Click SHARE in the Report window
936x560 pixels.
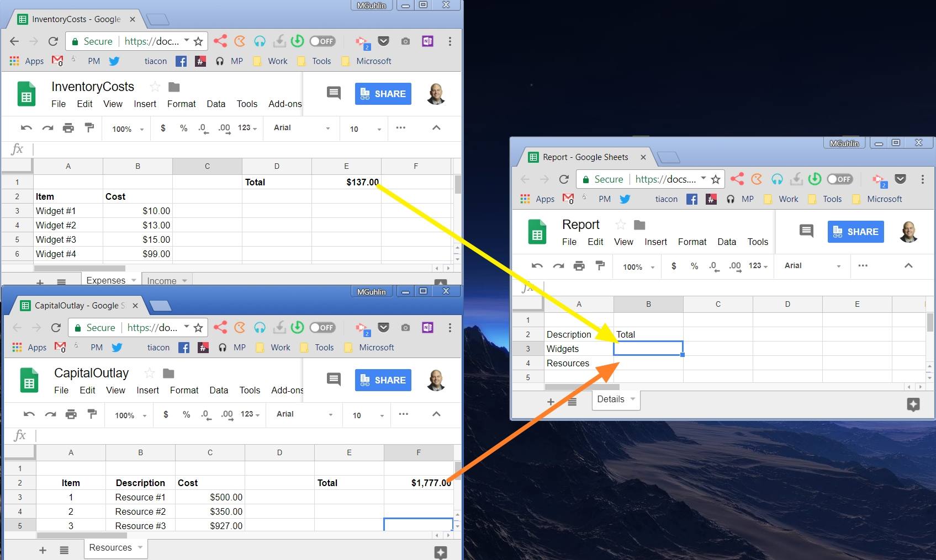point(855,231)
